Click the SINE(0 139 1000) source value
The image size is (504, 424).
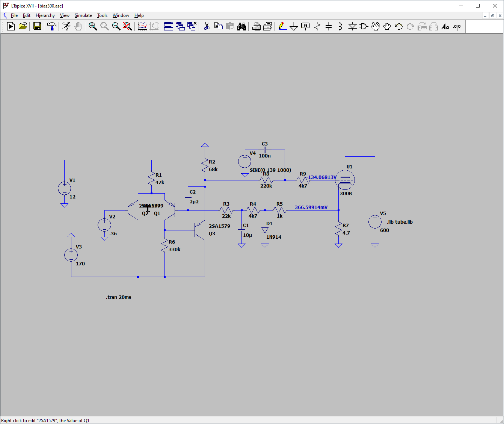coord(270,170)
